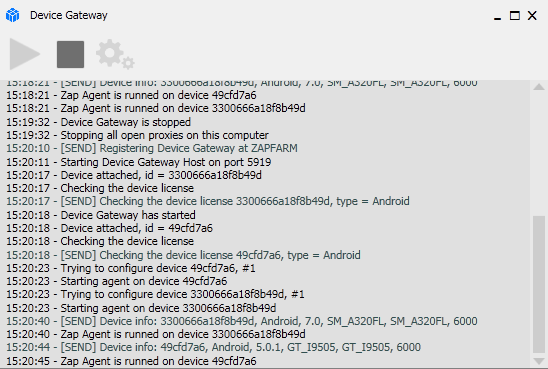The width and height of the screenshot is (548, 369).
Task: Select the 'Device Gateway has started' log line
Action: pyautogui.click(x=101, y=215)
